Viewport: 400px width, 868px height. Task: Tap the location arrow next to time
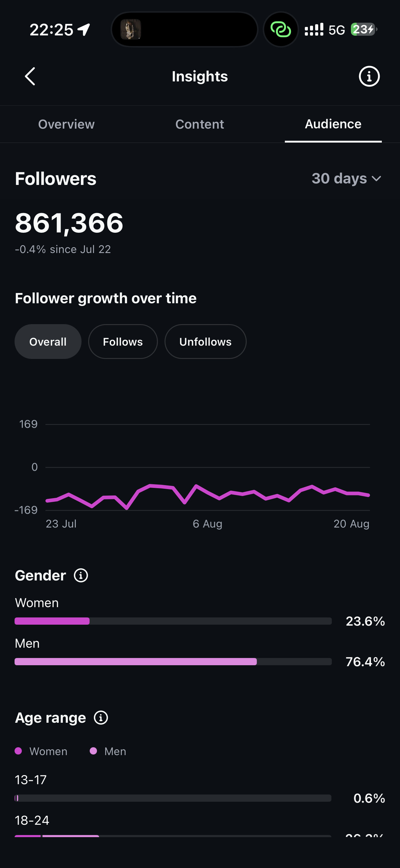click(x=84, y=29)
